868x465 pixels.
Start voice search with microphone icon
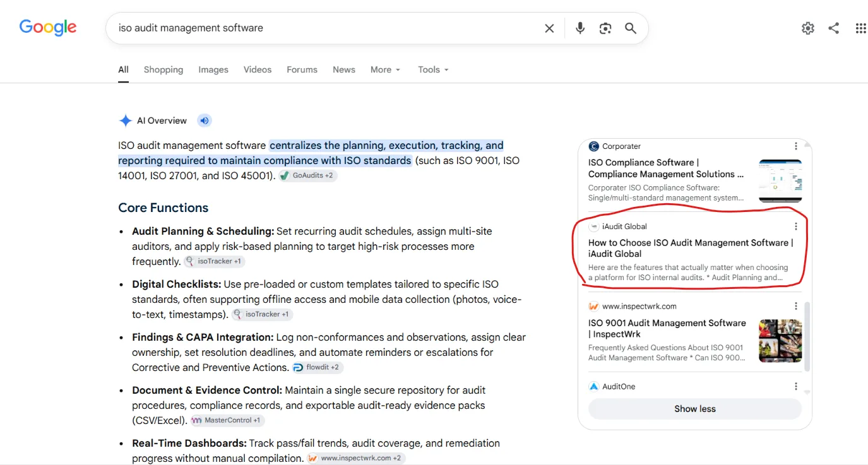coord(580,28)
